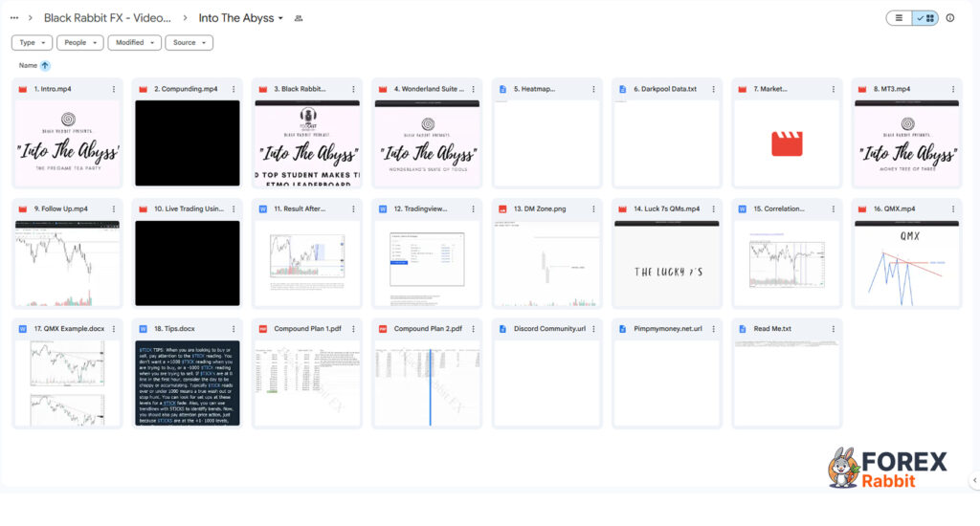The width and height of the screenshot is (980, 526).
Task: Expand the Type filter dropdown
Action: (x=32, y=43)
